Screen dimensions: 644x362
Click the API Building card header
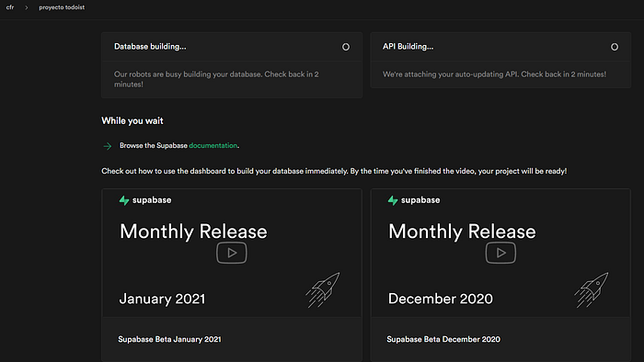pos(500,47)
